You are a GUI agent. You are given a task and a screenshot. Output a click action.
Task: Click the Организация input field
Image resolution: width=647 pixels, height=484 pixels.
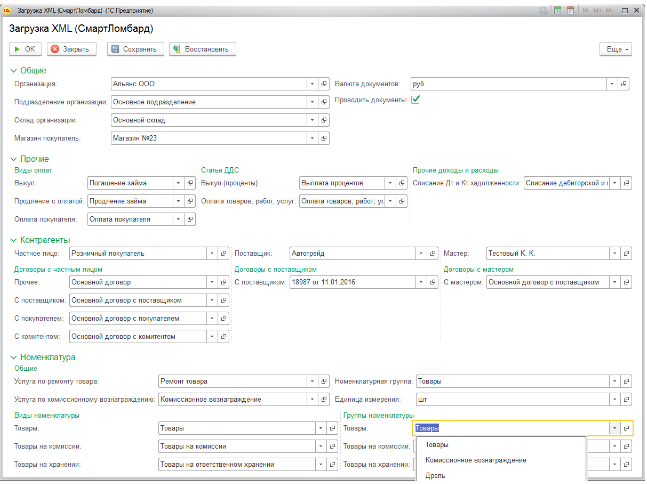[x=209, y=84]
